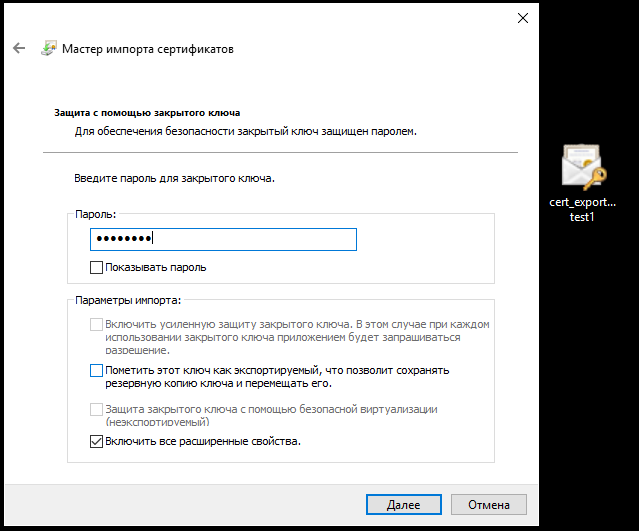This screenshot has height=531, width=639.
Task: Click the prompt 'Введите пароль для закрытого ключа.'
Action: pos(174,179)
